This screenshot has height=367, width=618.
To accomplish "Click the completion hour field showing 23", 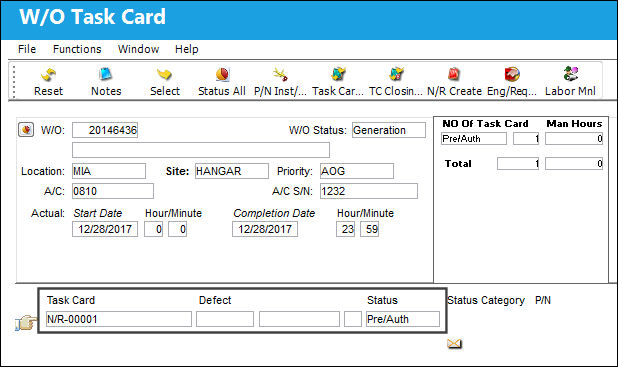I will pyautogui.click(x=345, y=229).
